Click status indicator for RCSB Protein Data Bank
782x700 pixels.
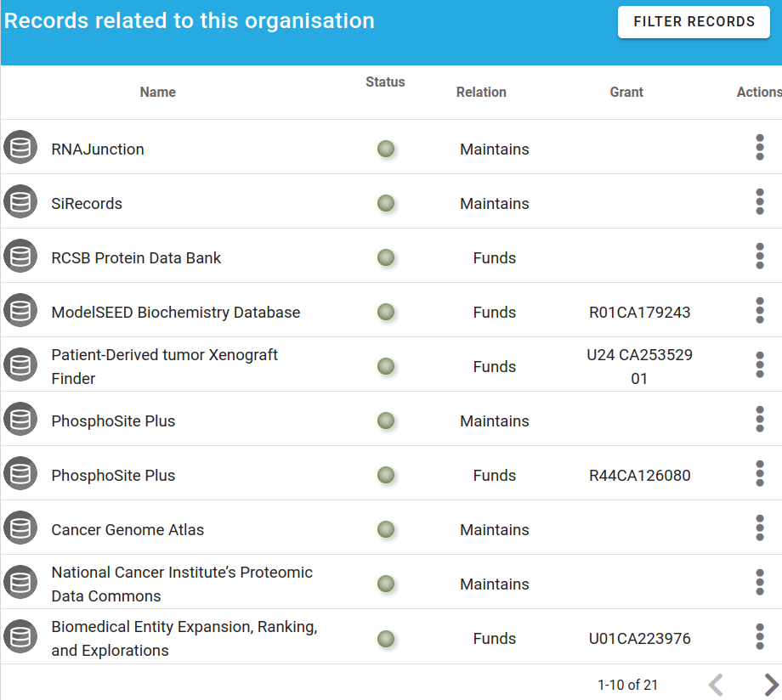(x=386, y=257)
